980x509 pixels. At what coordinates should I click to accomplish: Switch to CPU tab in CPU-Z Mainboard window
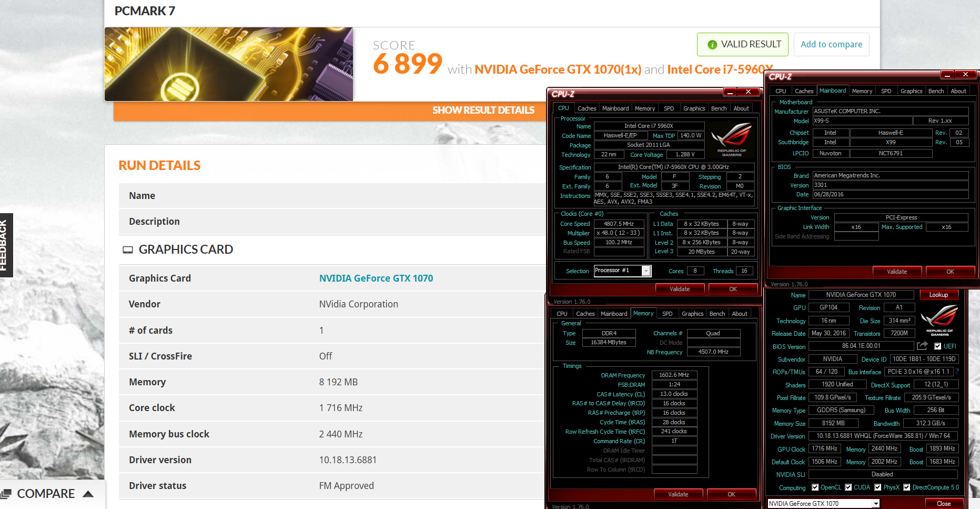(x=781, y=91)
